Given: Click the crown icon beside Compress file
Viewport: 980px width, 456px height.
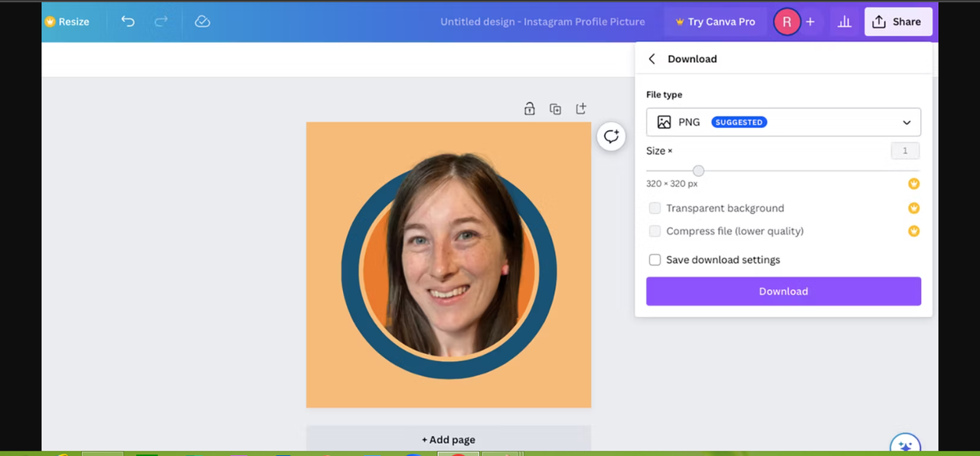Looking at the screenshot, I should point(913,231).
